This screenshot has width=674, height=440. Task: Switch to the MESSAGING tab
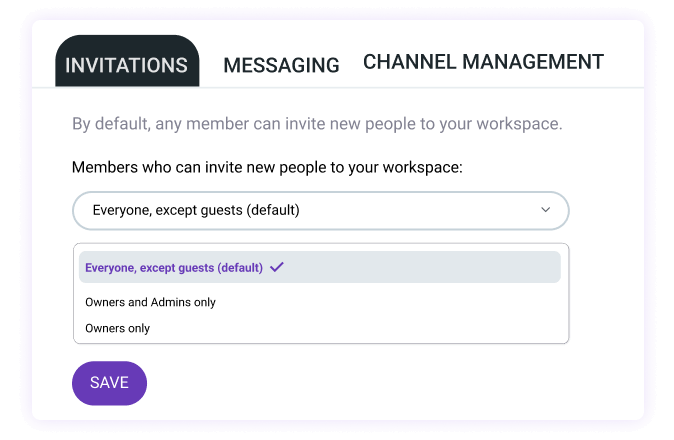tap(281, 65)
